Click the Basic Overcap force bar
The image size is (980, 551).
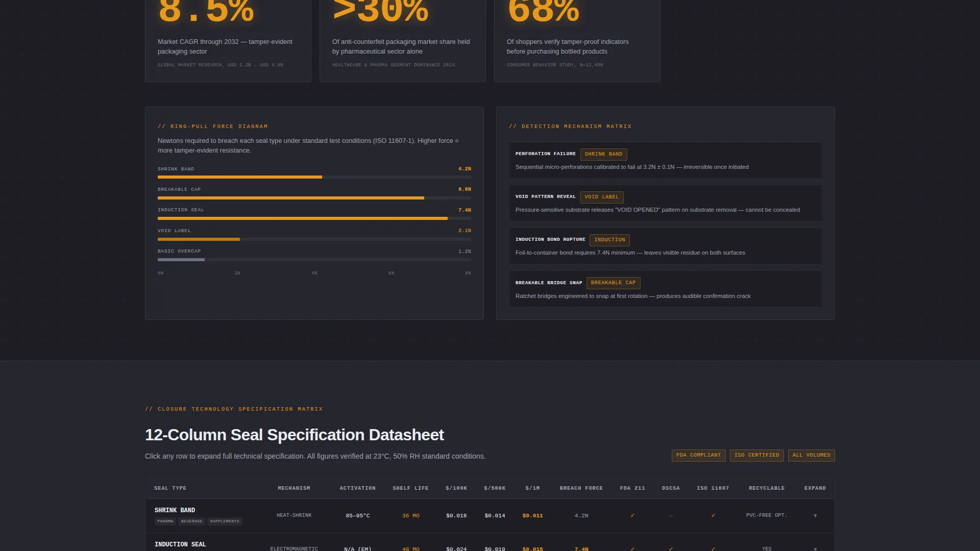[314, 260]
